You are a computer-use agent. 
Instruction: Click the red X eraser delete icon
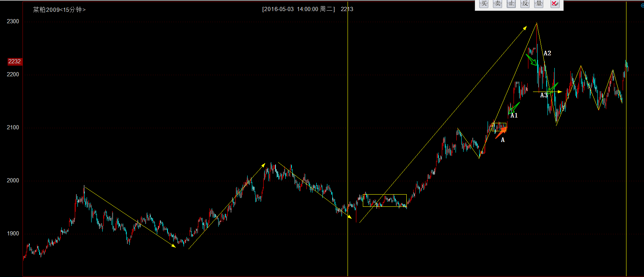(555, 4)
